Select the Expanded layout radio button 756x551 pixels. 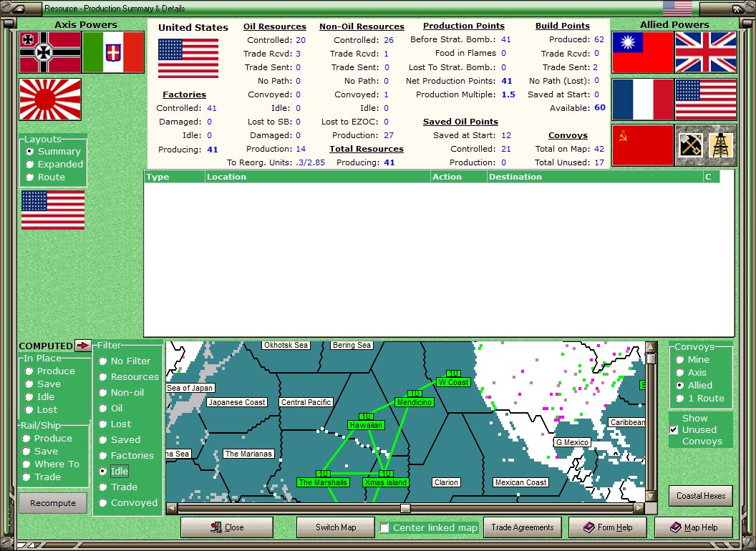29,164
